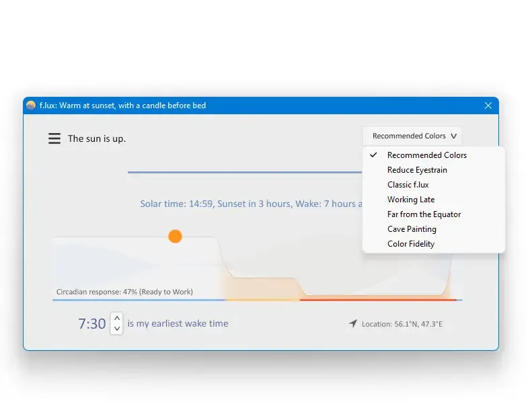Choose Classic f.lux preset
Image resolution: width=532 pixels, height=416 pixels.
click(434, 185)
